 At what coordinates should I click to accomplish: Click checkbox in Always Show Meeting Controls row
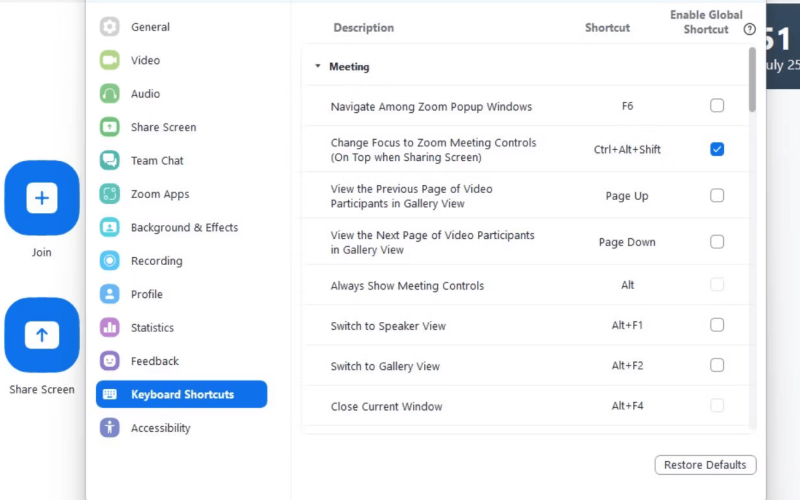[717, 285]
